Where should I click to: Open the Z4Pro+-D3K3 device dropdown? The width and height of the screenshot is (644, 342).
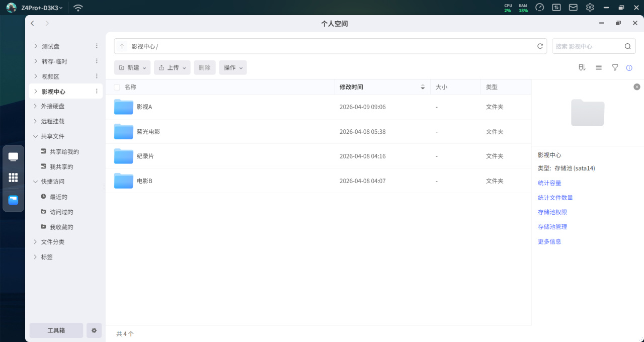(x=42, y=8)
